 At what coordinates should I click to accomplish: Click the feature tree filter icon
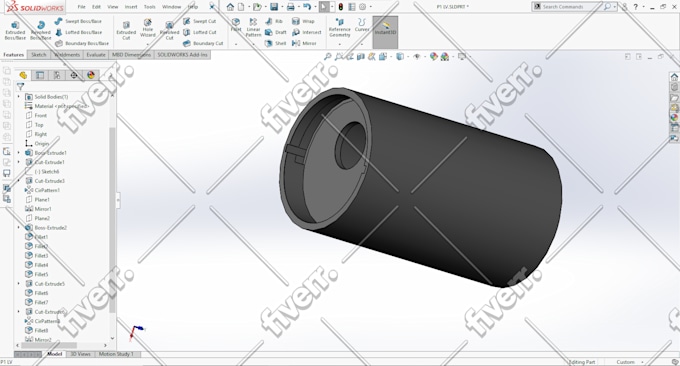(20, 87)
